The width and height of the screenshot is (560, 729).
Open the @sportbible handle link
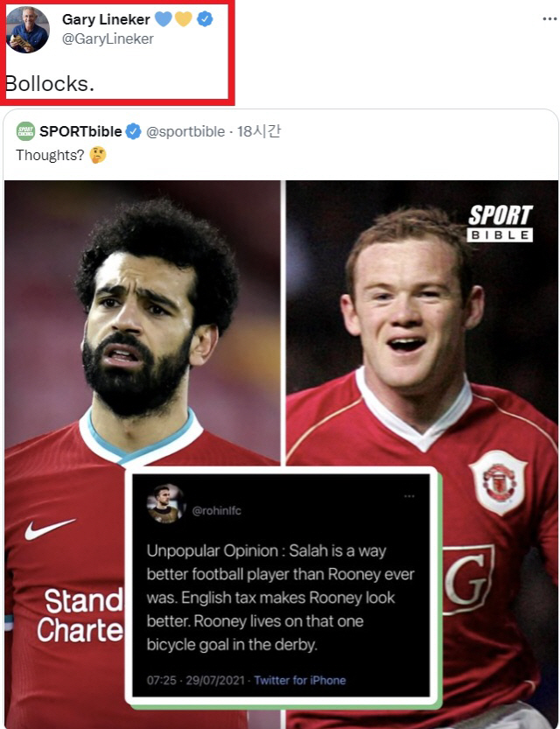185,132
